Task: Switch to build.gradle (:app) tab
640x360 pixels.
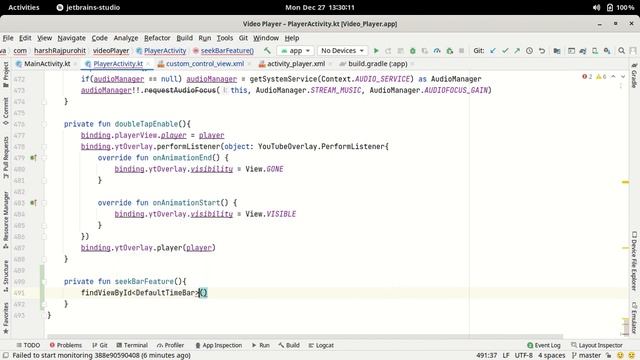Action: tap(373, 64)
